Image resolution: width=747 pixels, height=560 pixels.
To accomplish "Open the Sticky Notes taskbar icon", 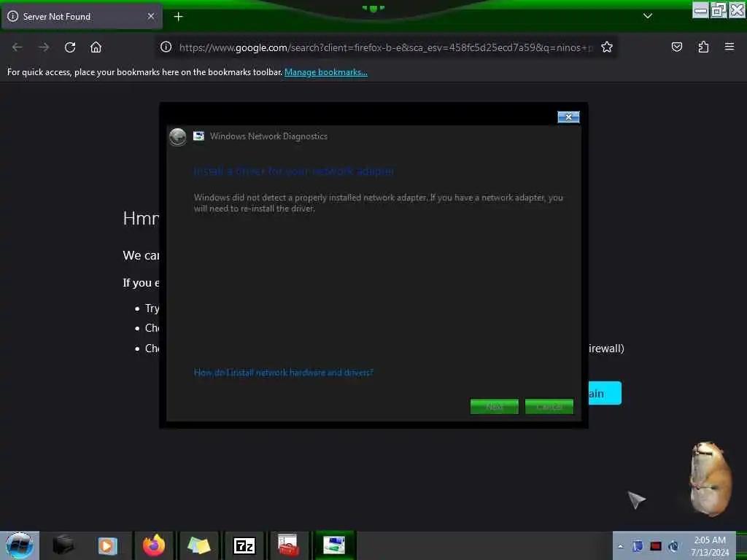I will click(198, 545).
